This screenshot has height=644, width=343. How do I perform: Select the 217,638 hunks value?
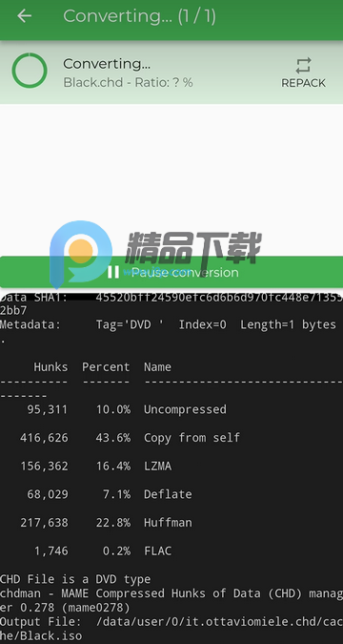(45, 523)
